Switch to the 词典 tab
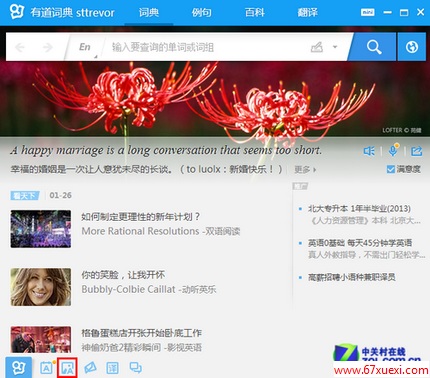The height and width of the screenshot is (378, 430). [x=149, y=13]
